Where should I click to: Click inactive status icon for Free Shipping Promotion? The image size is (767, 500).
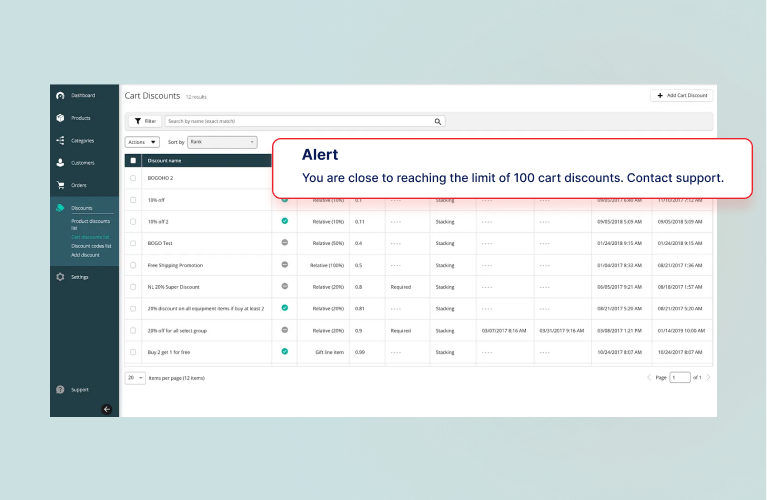285,265
